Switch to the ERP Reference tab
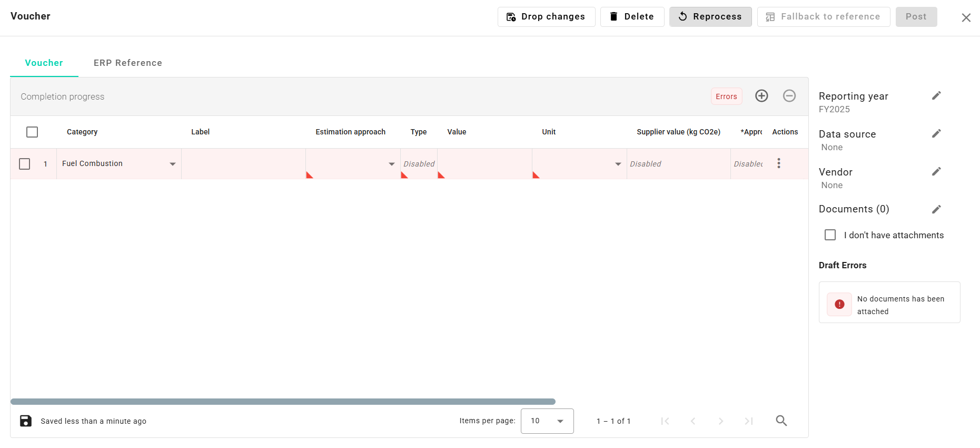 click(128, 63)
